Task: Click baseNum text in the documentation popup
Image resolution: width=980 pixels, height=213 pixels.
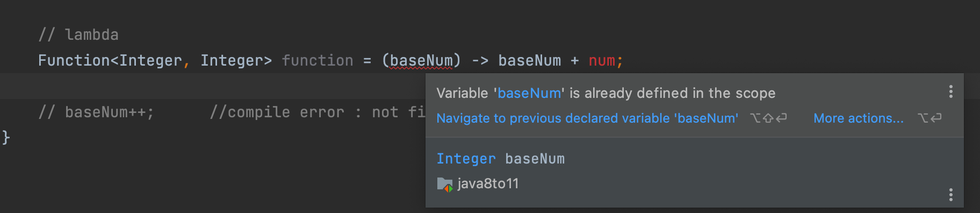Action: (535, 159)
